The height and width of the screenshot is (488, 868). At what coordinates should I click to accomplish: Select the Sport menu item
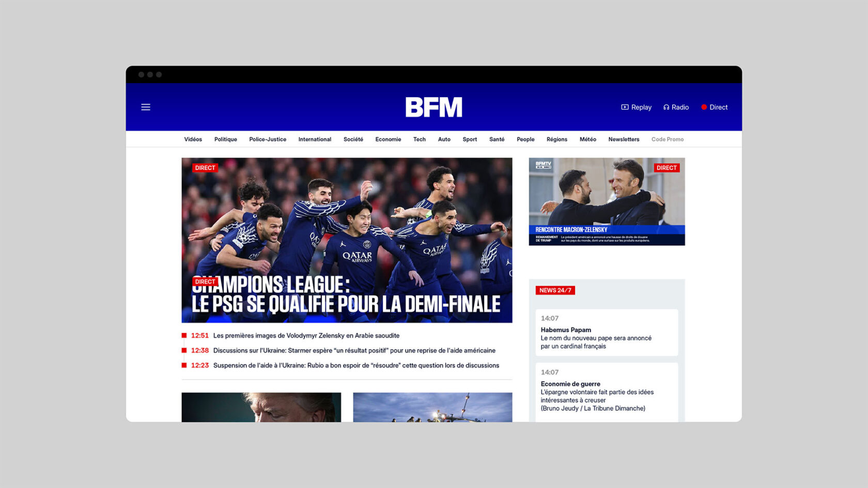pos(470,139)
